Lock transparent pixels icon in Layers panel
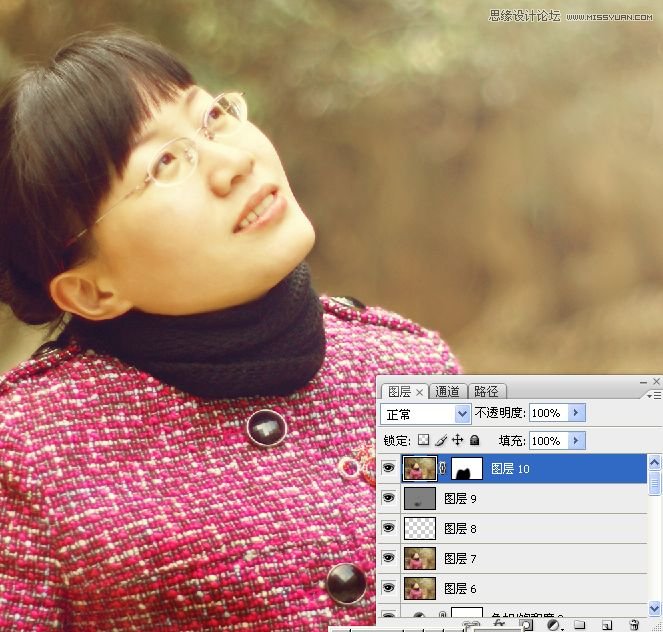The height and width of the screenshot is (632, 663). tap(423, 440)
